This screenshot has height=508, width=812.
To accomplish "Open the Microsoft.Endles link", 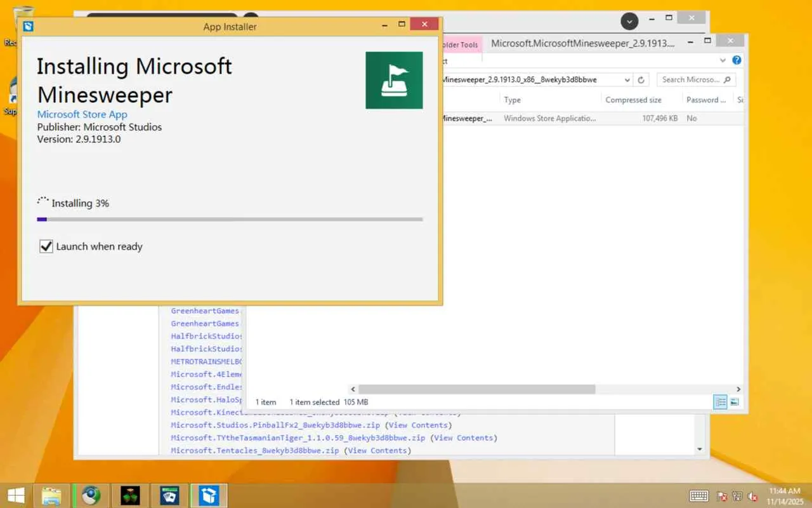I will [206, 387].
